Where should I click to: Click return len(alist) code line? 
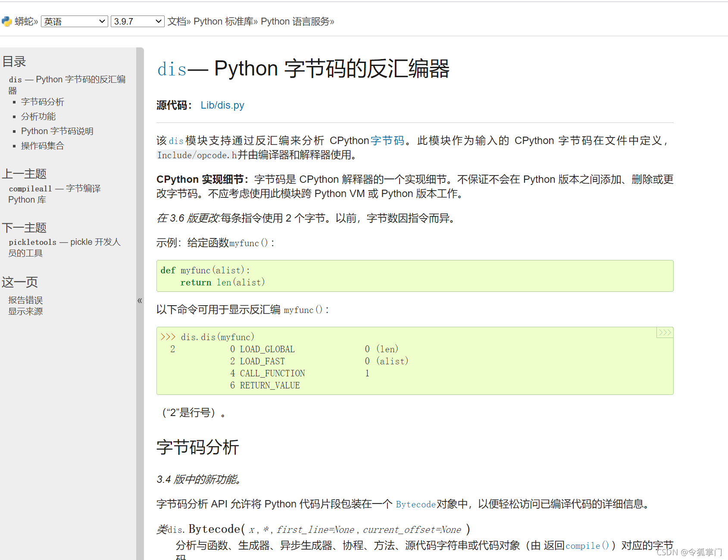tap(222, 282)
